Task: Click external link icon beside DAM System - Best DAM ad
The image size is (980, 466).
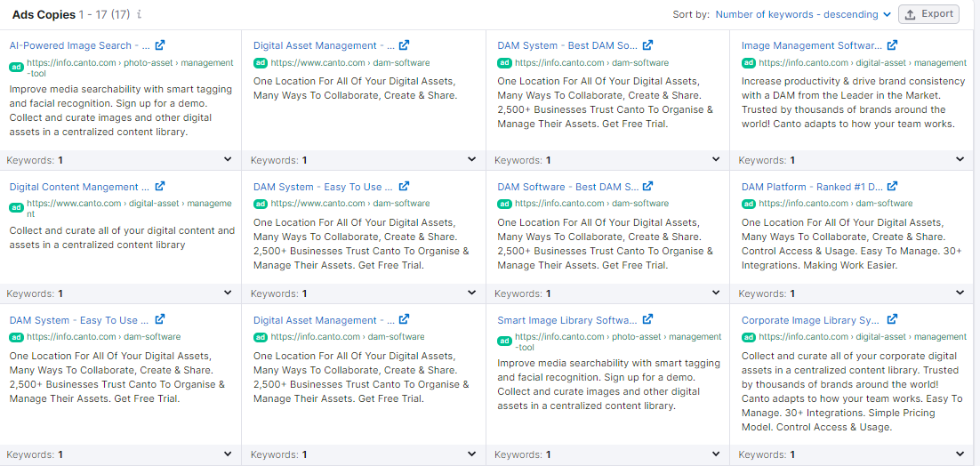Action: coord(648,45)
